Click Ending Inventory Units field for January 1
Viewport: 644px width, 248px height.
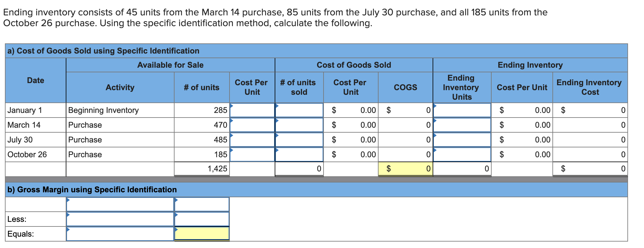point(462,110)
